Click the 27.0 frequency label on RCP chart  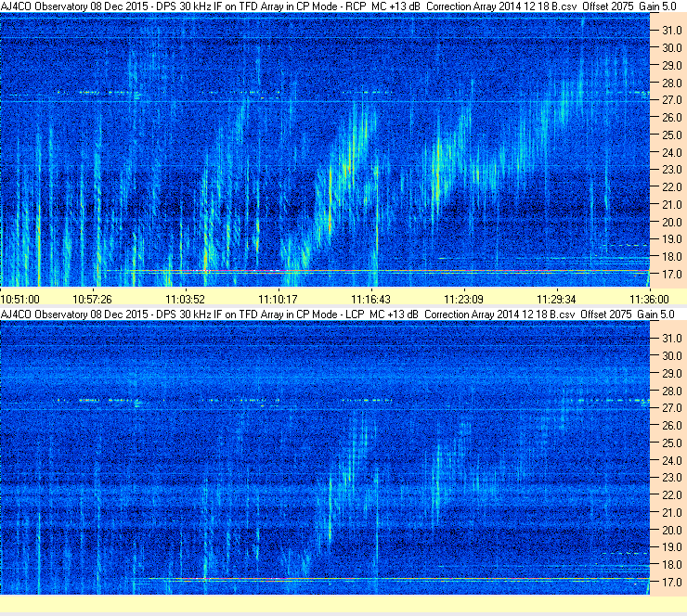[x=671, y=100]
